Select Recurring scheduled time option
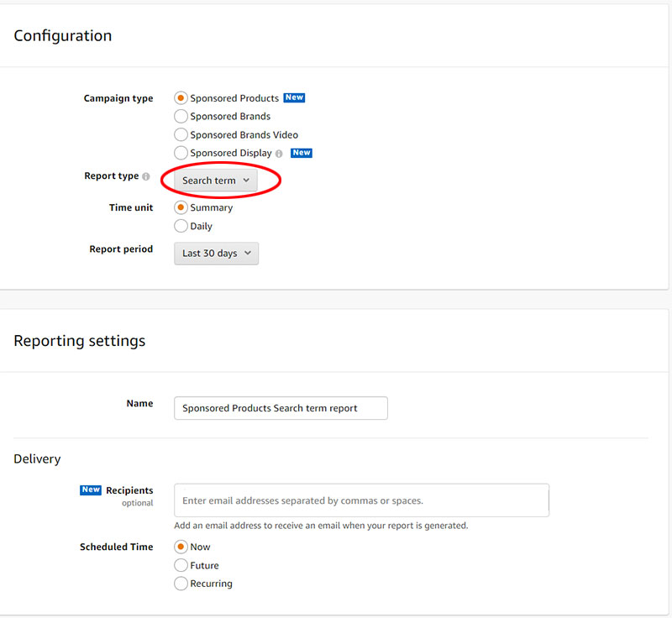Viewport: 672px width, 618px height. [x=181, y=584]
